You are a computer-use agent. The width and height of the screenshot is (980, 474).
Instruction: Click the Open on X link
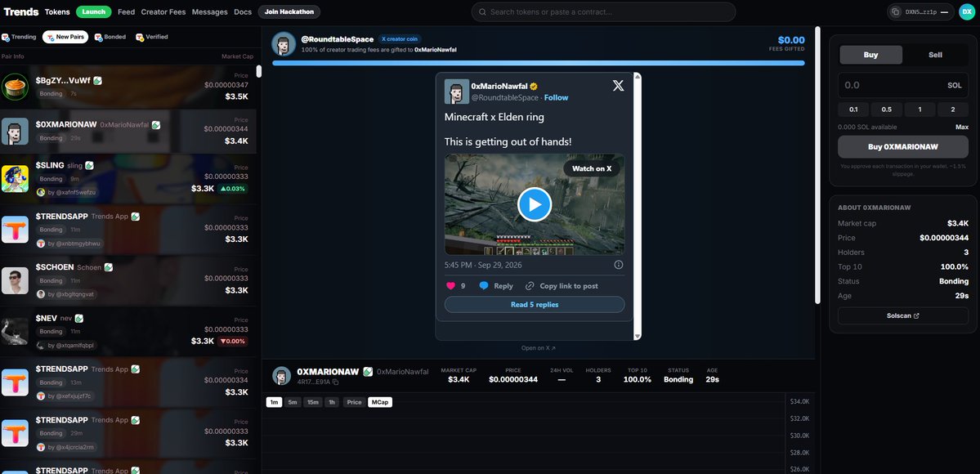(x=538, y=347)
